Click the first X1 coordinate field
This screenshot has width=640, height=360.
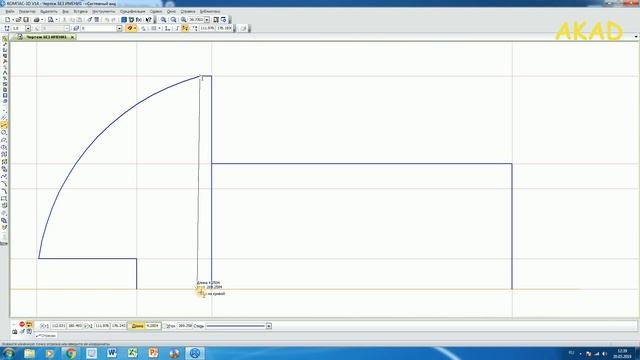pos(59,326)
